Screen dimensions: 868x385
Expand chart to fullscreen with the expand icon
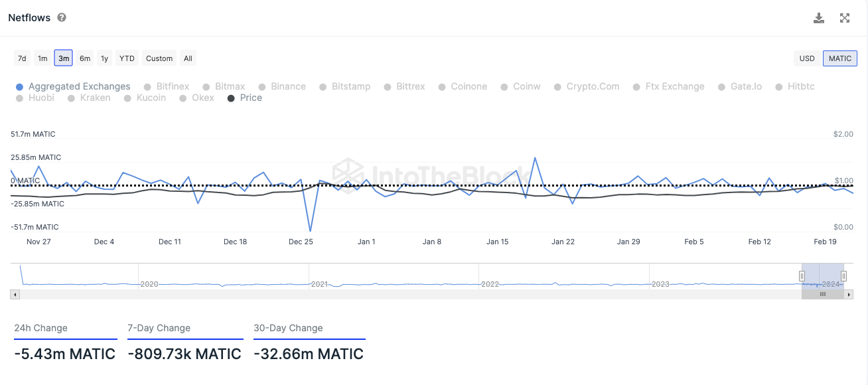[x=845, y=18]
